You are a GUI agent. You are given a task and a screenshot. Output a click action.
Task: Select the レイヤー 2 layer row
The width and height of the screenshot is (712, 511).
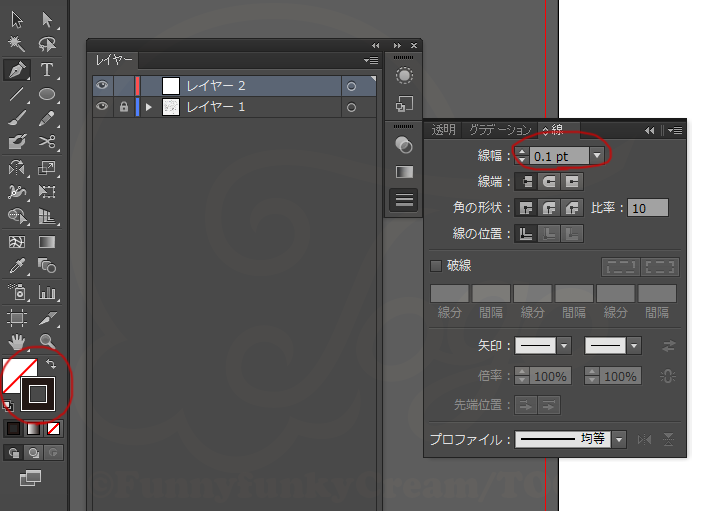(234, 86)
